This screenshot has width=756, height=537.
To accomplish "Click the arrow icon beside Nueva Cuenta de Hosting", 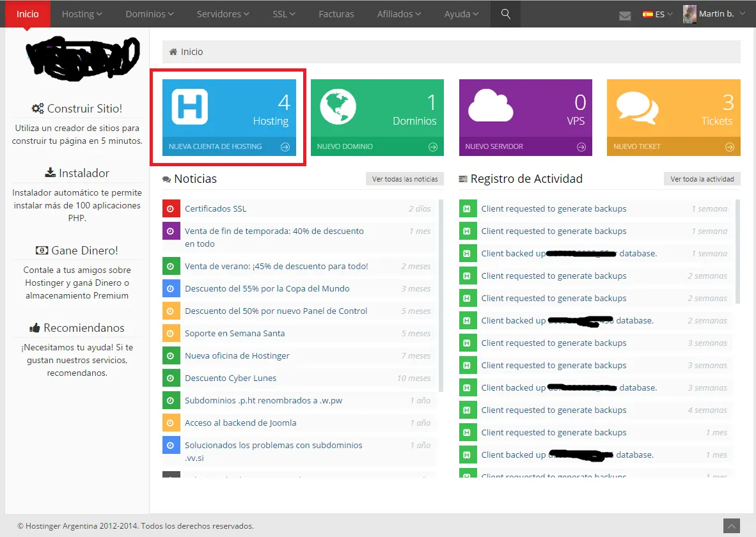I will 285,147.
